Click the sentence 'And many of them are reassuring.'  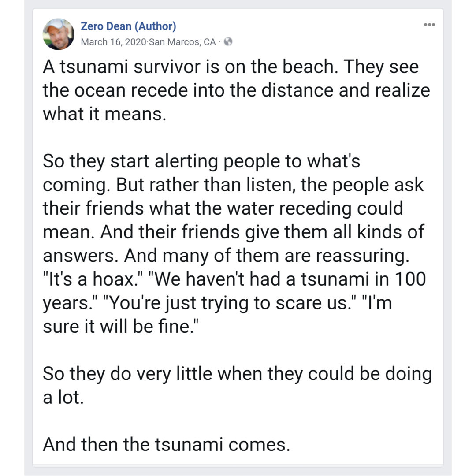pos(267,256)
